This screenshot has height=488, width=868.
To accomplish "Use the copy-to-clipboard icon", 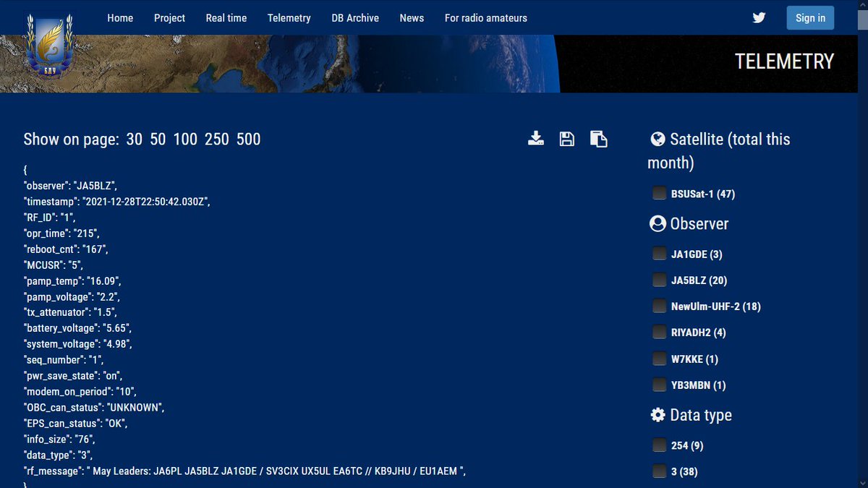I will click(x=598, y=137).
